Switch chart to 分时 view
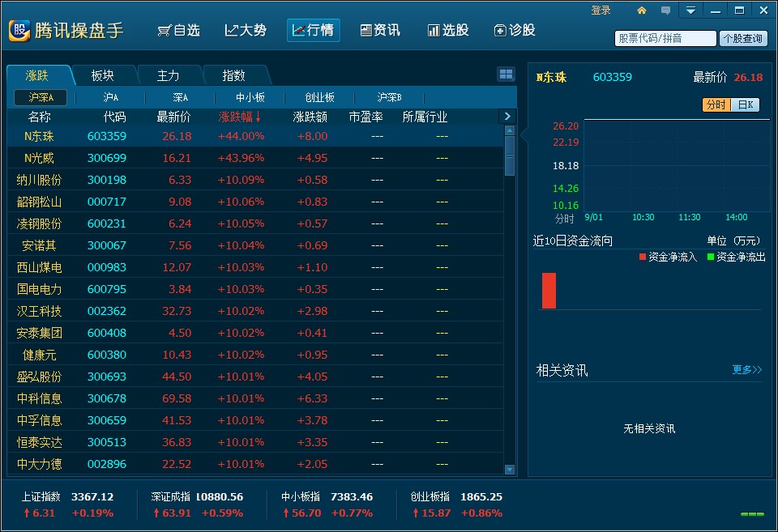The image size is (778, 532). tap(716, 104)
